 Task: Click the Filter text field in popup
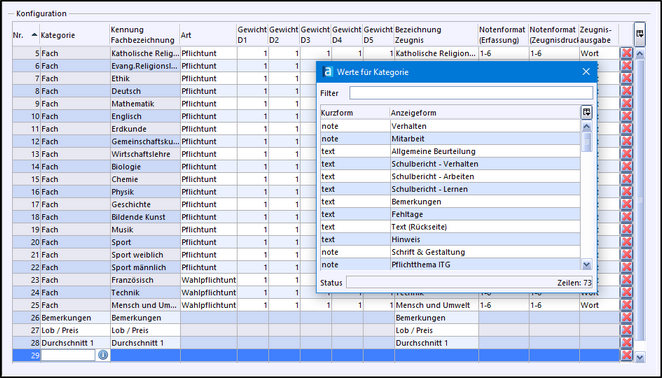471,93
